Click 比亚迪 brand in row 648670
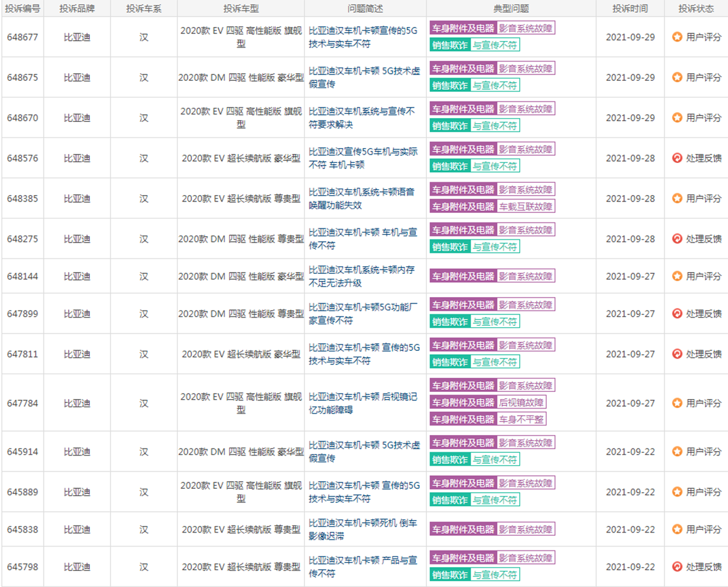 pos(77,118)
